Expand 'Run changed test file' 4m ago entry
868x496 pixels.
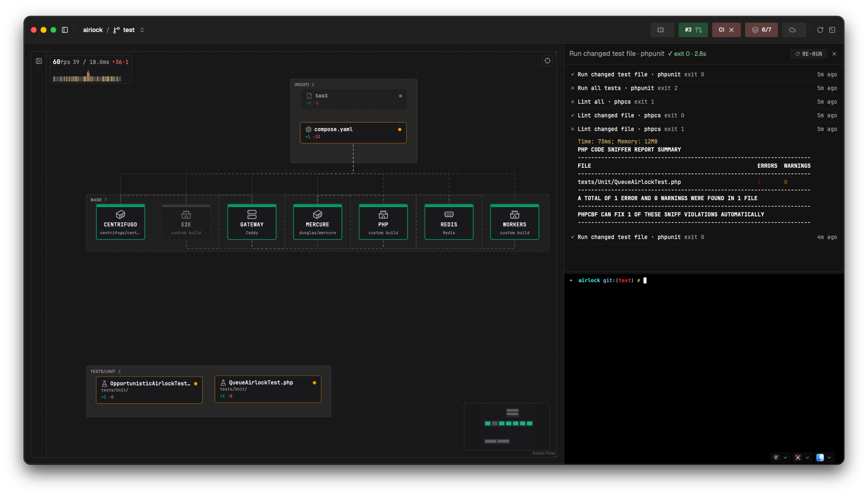click(x=704, y=237)
